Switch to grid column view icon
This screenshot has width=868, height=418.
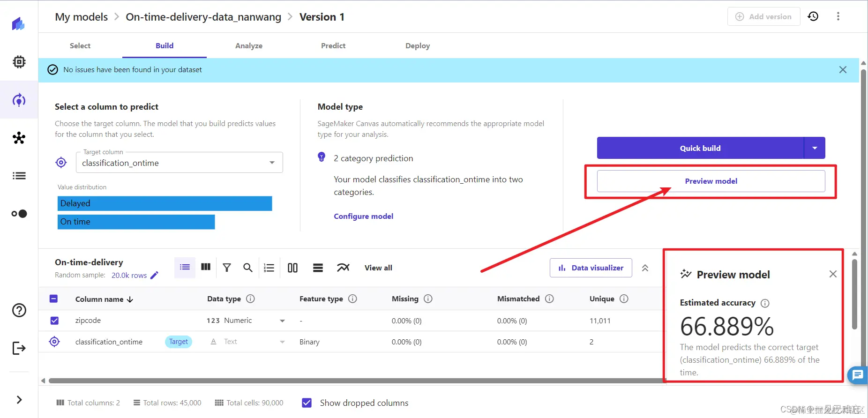pos(206,267)
